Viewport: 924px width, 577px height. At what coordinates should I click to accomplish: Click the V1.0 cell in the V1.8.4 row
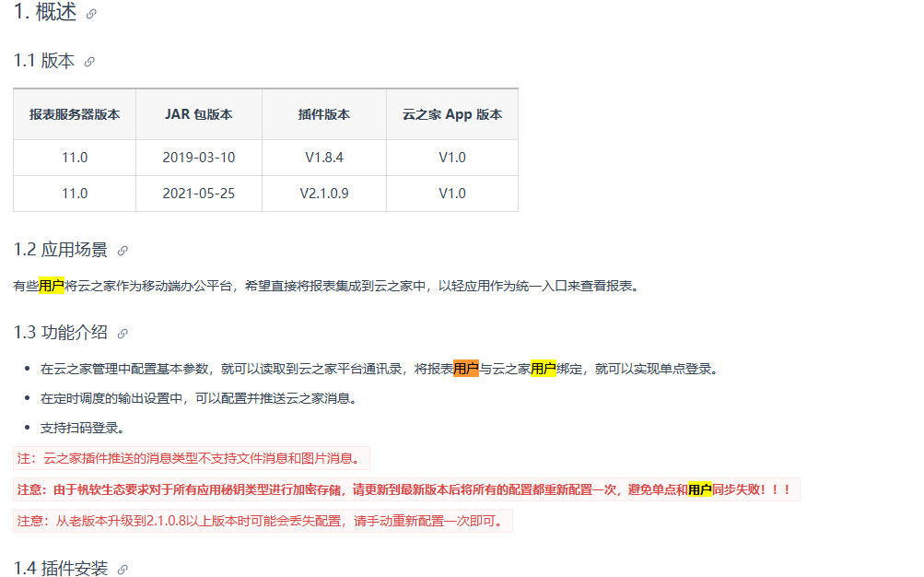(452, 158)
